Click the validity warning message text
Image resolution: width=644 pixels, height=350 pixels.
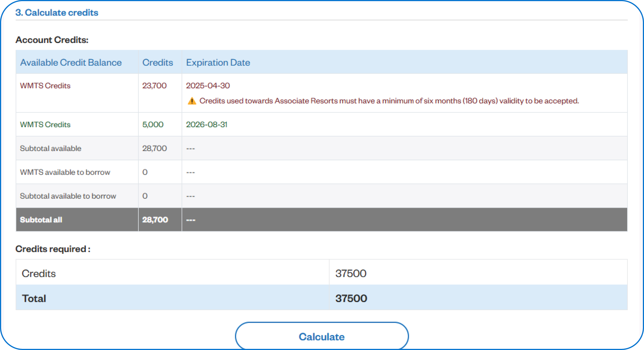(389, 101)
